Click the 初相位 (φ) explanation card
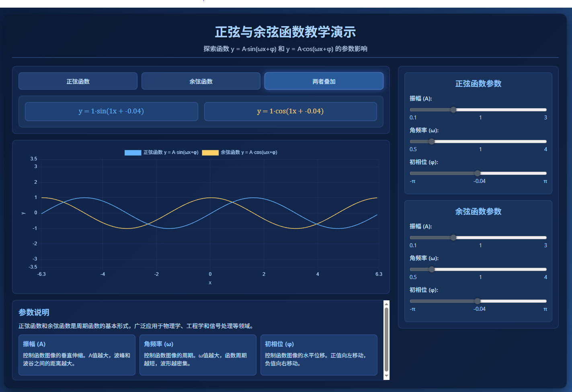 pos(319,355)
